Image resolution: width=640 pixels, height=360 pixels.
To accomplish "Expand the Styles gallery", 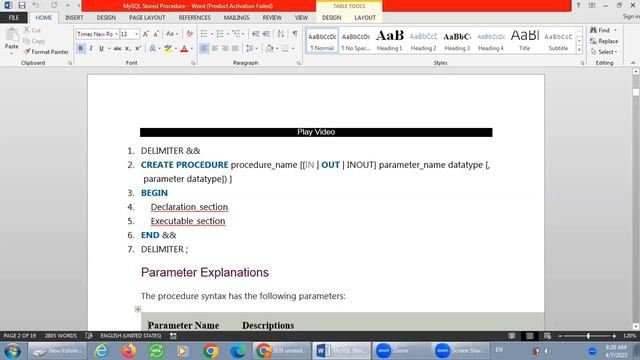I will [x=579, y=50].
